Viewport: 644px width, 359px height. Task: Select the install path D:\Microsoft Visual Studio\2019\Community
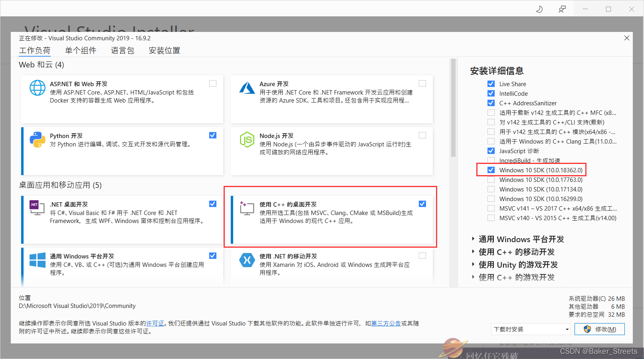point(77,306)
